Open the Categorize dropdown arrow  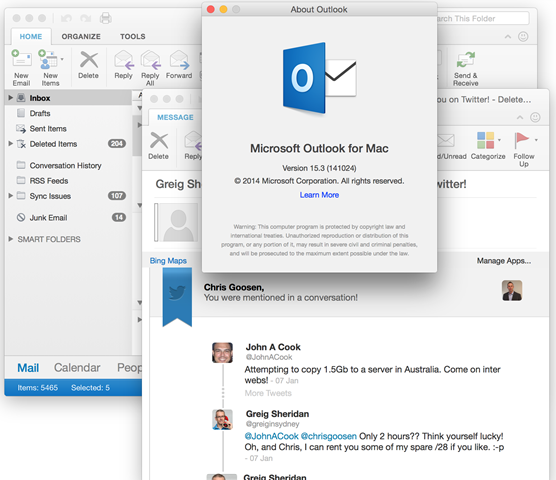pyautogui.click(x=499, y=140)
